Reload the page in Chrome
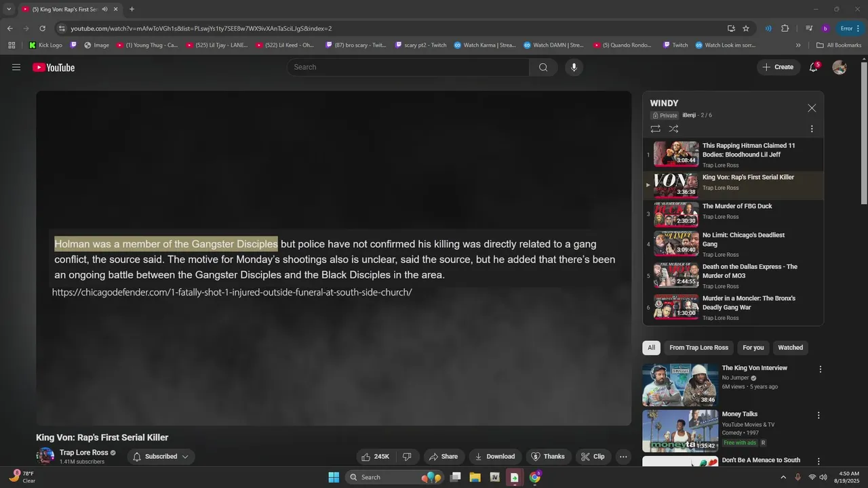The width and height of the screenshot is (868, 488). [42, 28]
